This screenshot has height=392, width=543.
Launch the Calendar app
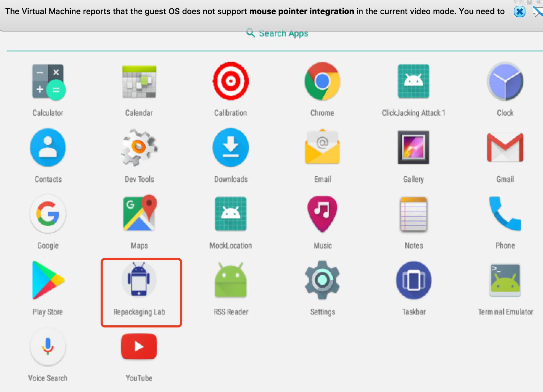pos(139,82)
